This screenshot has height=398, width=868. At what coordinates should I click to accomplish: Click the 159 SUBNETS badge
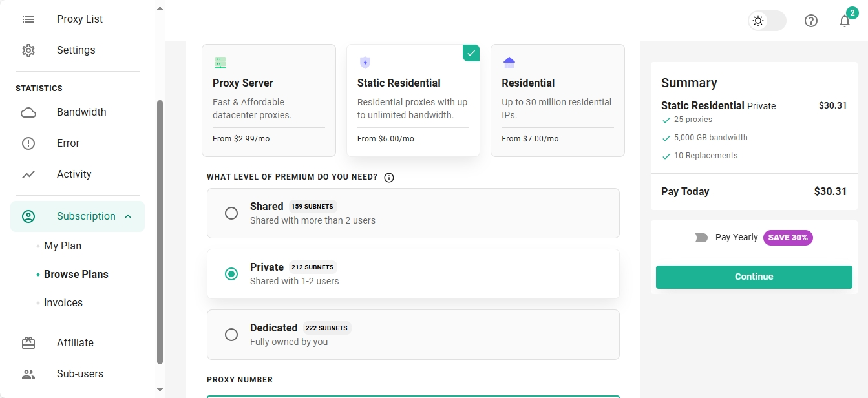click(x=312, y=207)
